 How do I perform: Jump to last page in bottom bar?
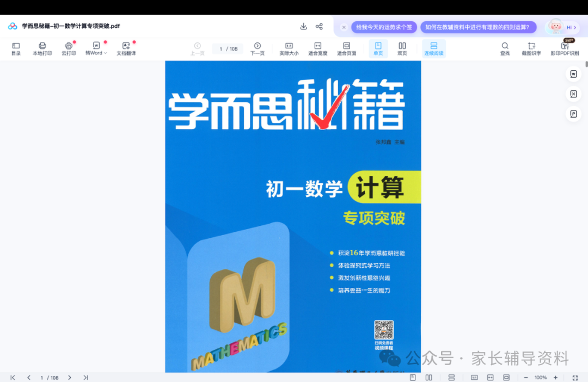coord(85,378)
